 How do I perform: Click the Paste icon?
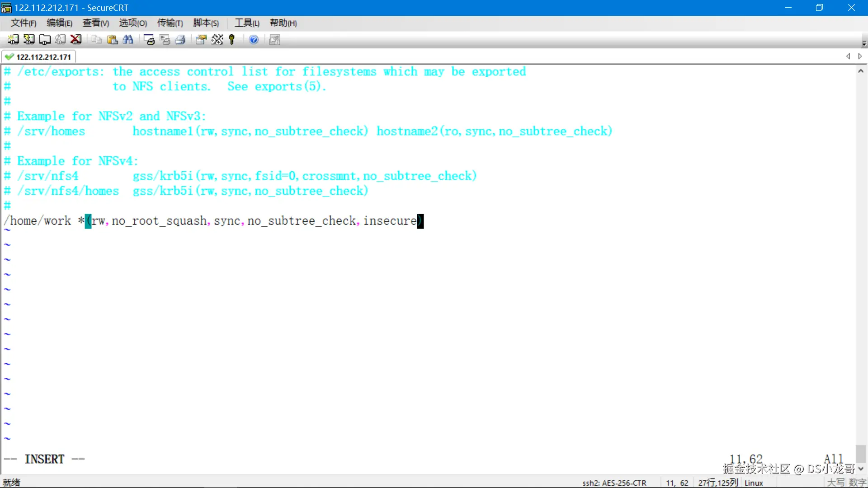tap(112, 40)
